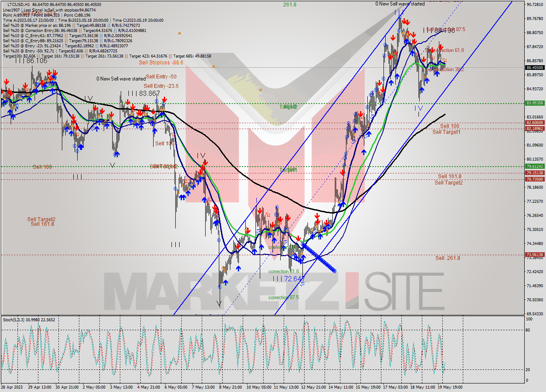The height and width of the screenshot is (392, 546).
Task: Click the red price tag 82.60600
Action: (x=535, y=123)
